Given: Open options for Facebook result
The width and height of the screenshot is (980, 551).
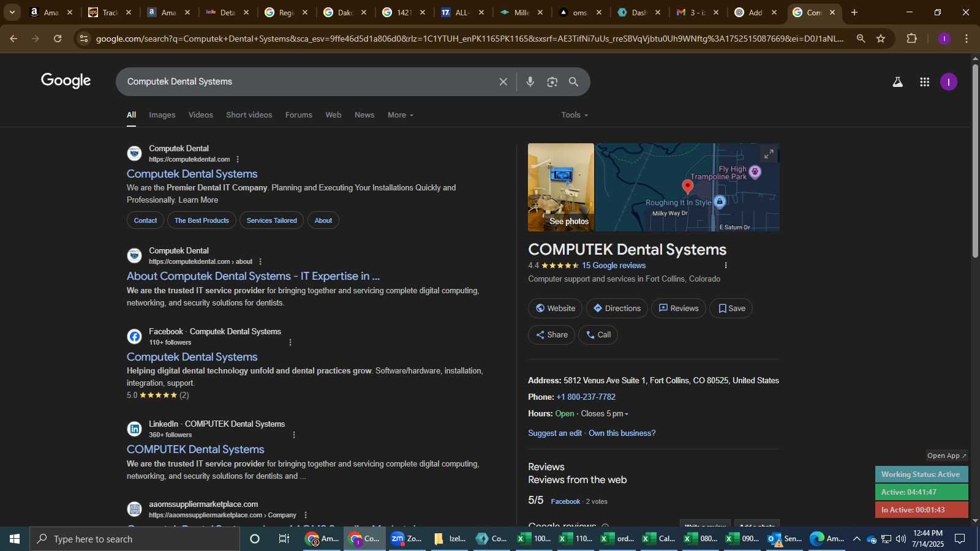Looking at the screenshot, I should pyautogui.click(x=290, y=342).
